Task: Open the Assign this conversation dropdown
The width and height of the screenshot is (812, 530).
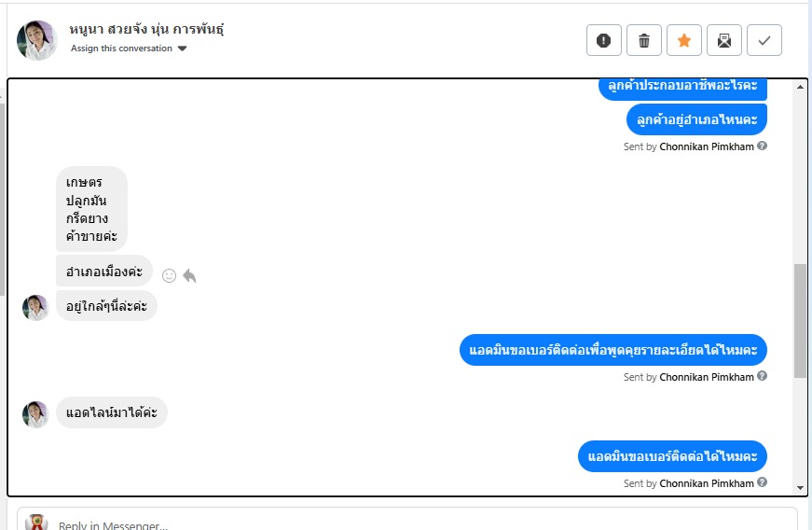Action: coord(129,49)
